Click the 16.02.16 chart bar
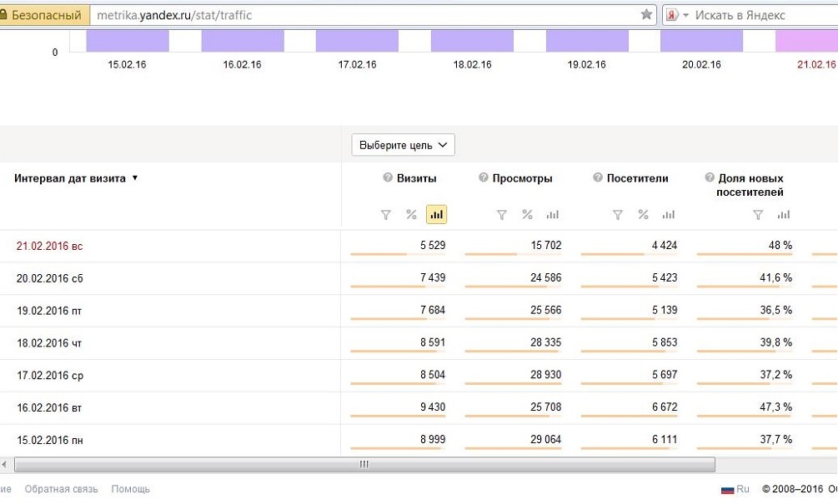Image resolution: width=838 pixels, height=504 pixels. click(243, 41)
